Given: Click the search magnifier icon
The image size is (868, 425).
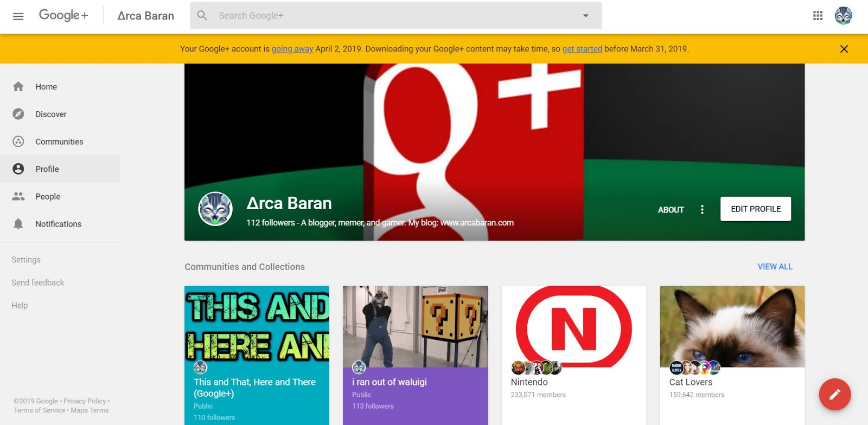Looking at the screenshot, I should [202, 16].
